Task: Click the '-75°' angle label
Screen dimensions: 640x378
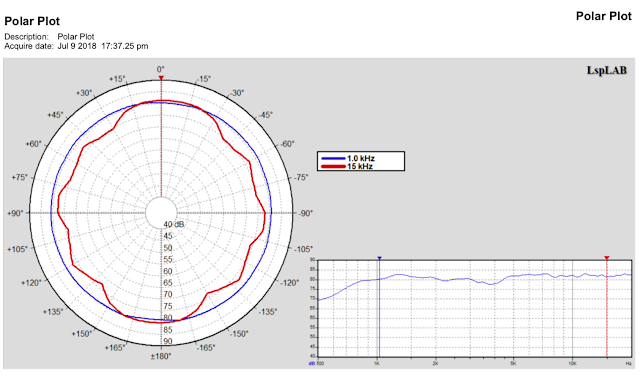Action: pyautogui.click(x=301, y=178)
